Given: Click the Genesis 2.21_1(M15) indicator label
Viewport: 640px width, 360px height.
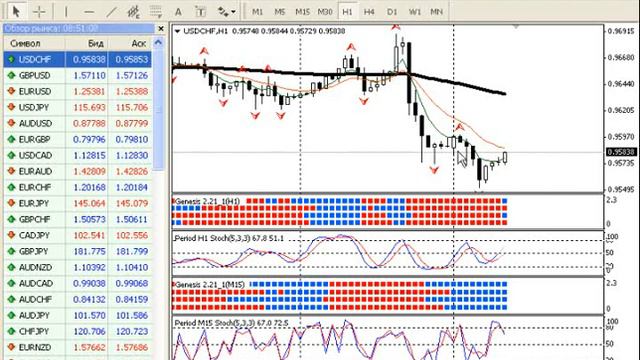Looking at the screenshot, I should point(210,284).
